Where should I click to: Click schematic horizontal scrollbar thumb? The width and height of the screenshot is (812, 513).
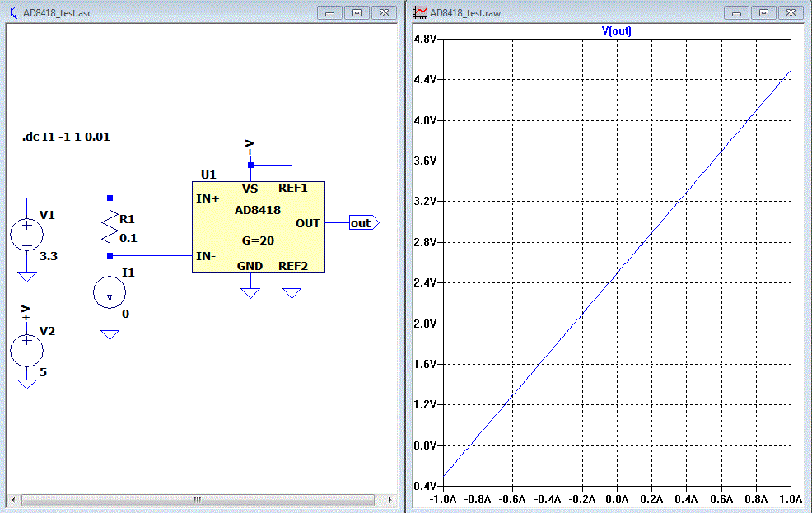[x=198, y=500]
